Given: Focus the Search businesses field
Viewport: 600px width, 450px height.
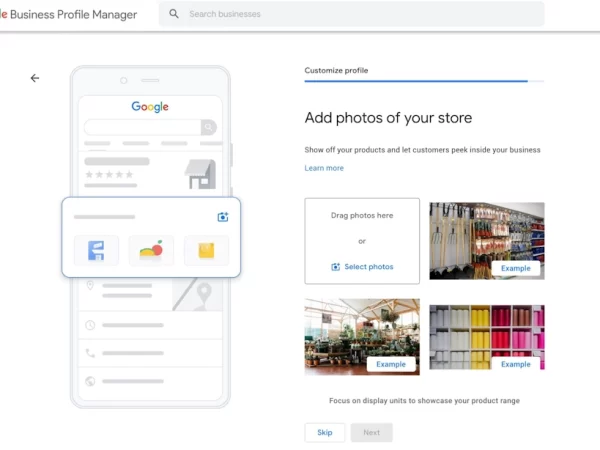Looking at the screenshot, I should click(352, 14).
